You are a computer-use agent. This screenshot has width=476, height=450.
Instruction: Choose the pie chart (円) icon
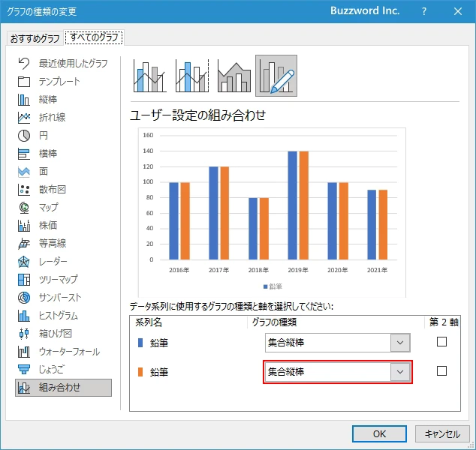tap(24, 136)
